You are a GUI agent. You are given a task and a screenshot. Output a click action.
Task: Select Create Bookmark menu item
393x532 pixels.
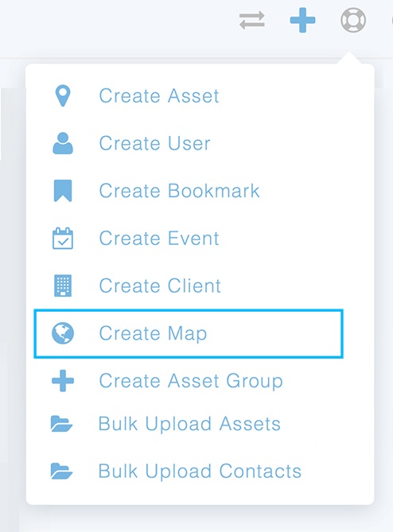tap(179, 191)
